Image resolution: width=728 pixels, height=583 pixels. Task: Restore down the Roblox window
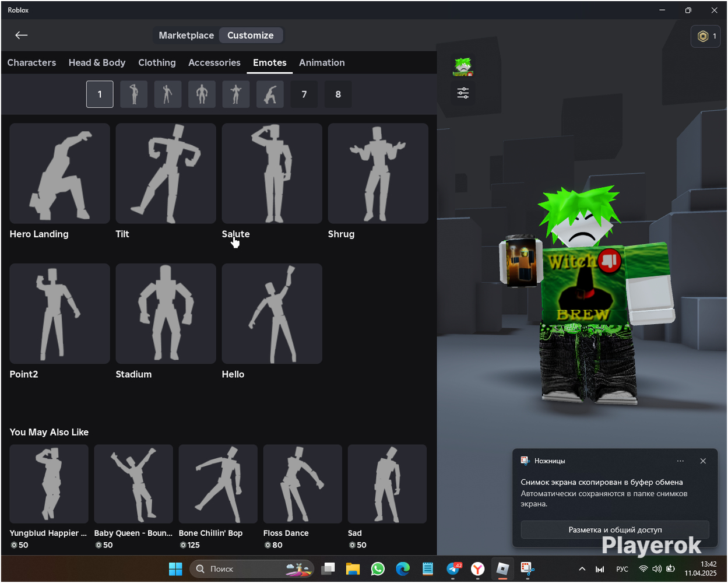click(x=688, y=10)
